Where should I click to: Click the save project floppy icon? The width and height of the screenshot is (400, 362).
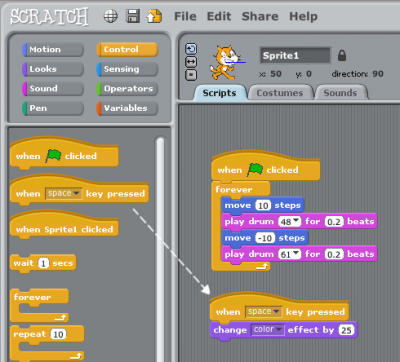click(133, 16)
